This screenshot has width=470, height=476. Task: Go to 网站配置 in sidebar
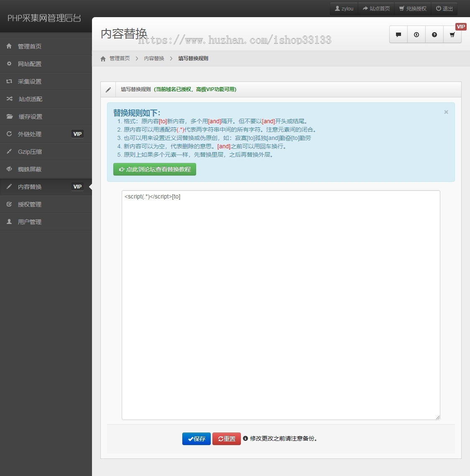[30, 64]
